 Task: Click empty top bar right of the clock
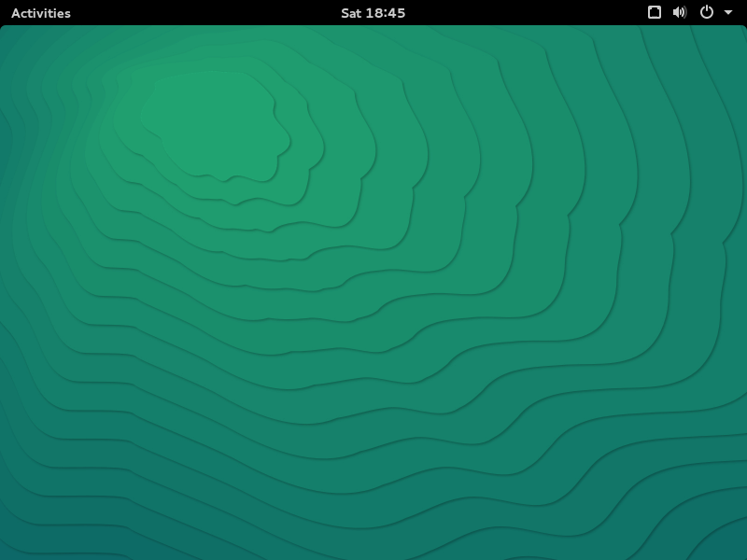tap(523, 13)
